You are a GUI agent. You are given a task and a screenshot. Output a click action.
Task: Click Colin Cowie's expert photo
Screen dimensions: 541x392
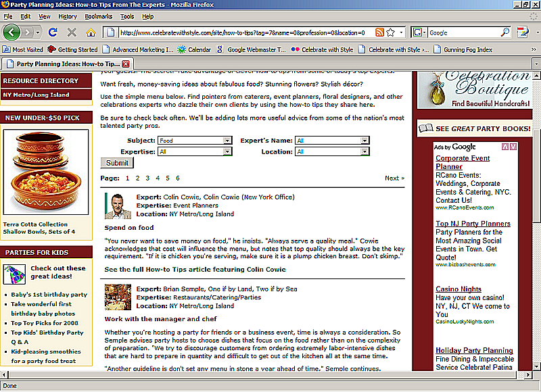click(117, 205)
